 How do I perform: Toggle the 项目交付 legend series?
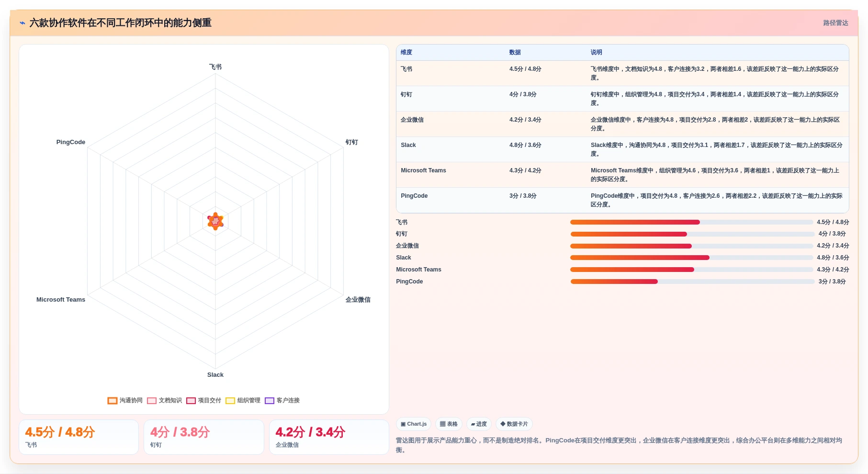click(x=203, y=400)
